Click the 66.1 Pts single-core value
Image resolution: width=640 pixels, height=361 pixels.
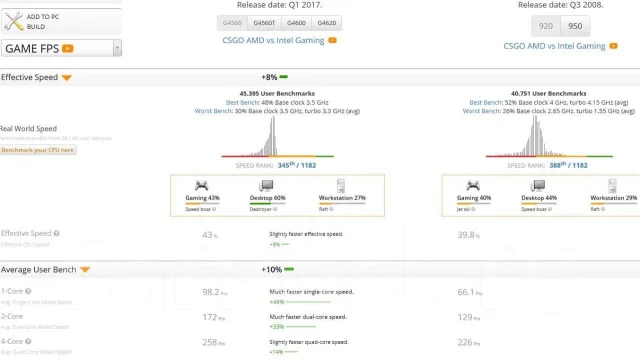point(469,292)
